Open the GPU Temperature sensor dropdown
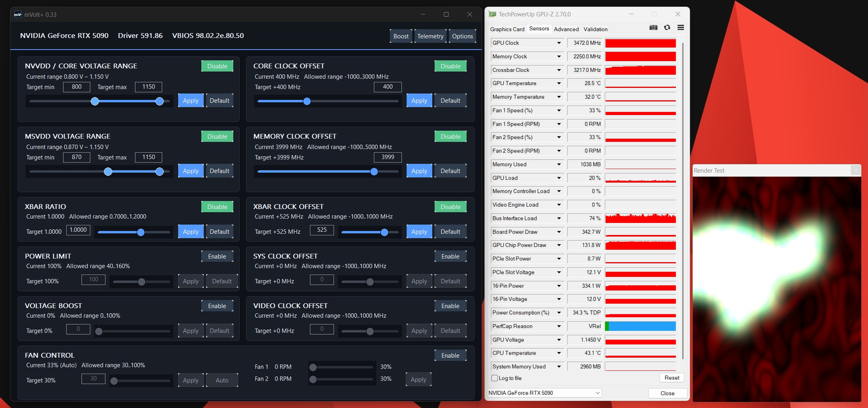This screenshot has width=868, height=408. point(559,83)
